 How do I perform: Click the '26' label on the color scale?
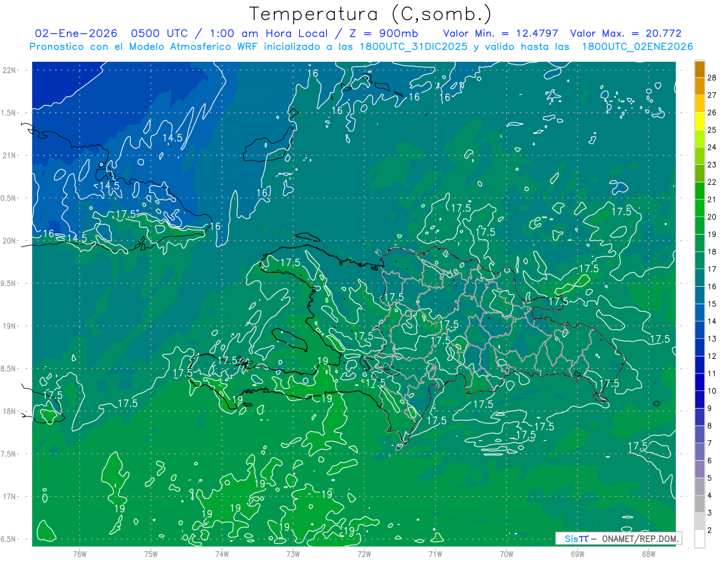[712, 112]
